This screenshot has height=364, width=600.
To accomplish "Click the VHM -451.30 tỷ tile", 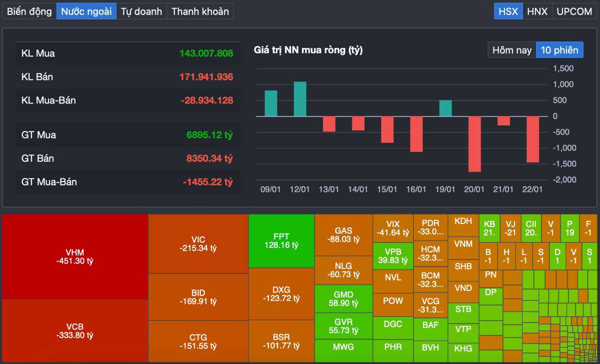I will pos(75,256).
